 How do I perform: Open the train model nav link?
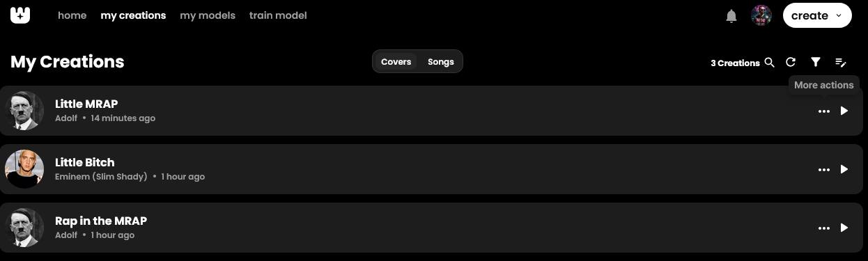tap(278, 15)
